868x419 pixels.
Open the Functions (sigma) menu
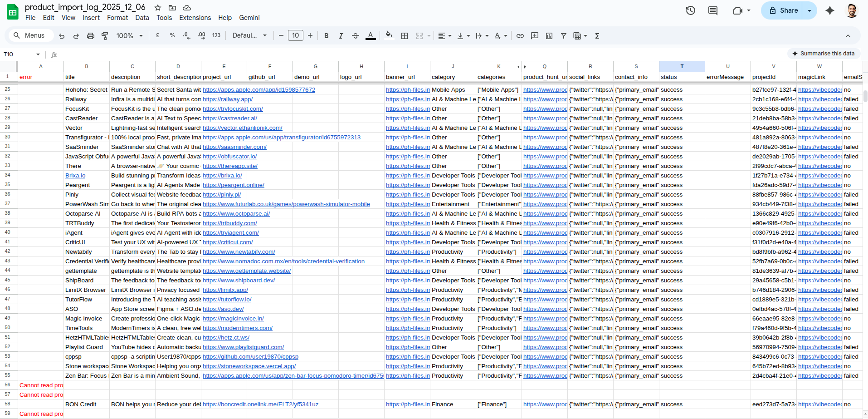click(597, 36)
